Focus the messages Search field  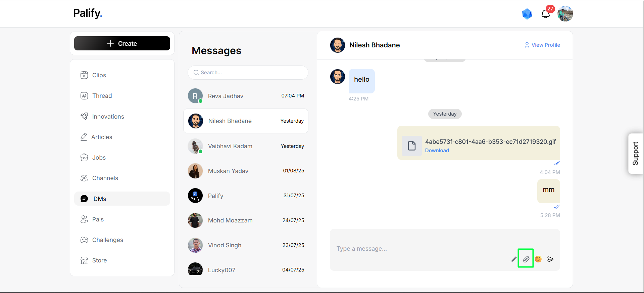click(x=248, y=73)
